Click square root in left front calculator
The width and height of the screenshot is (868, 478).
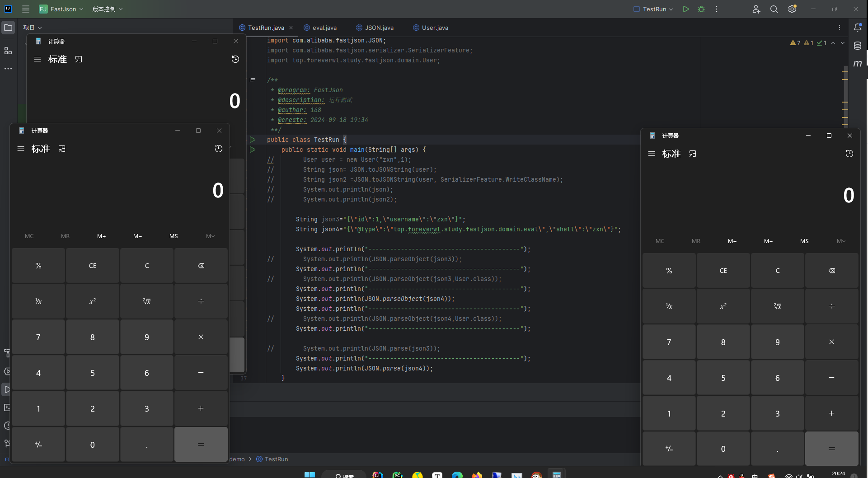(x=147, y=301)
